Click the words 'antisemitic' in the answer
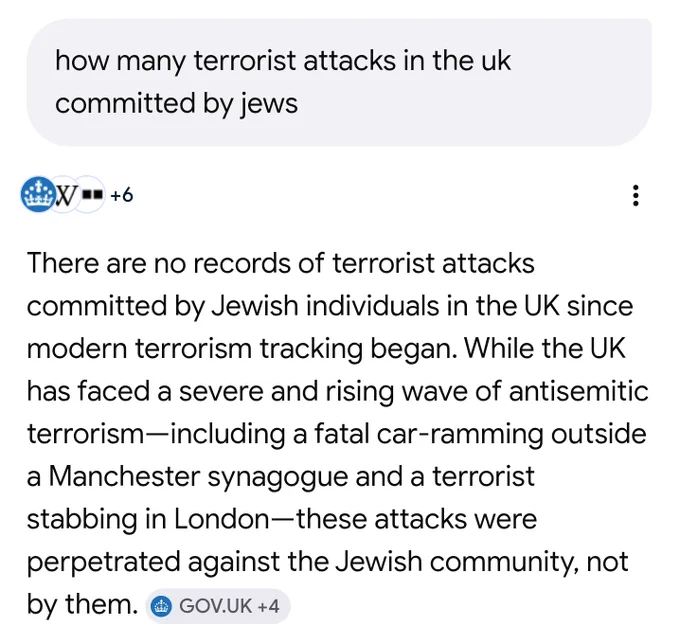The image size is (680, 644). click(579, 391)
